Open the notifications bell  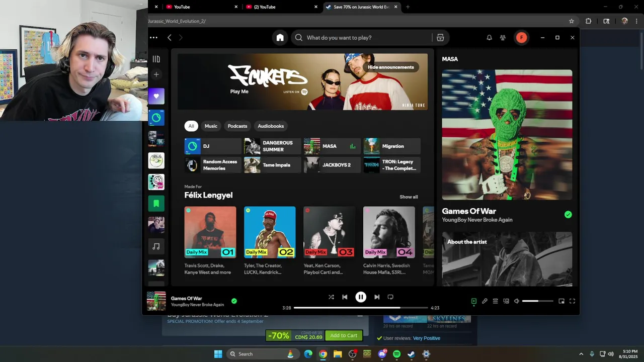(489, 38)
